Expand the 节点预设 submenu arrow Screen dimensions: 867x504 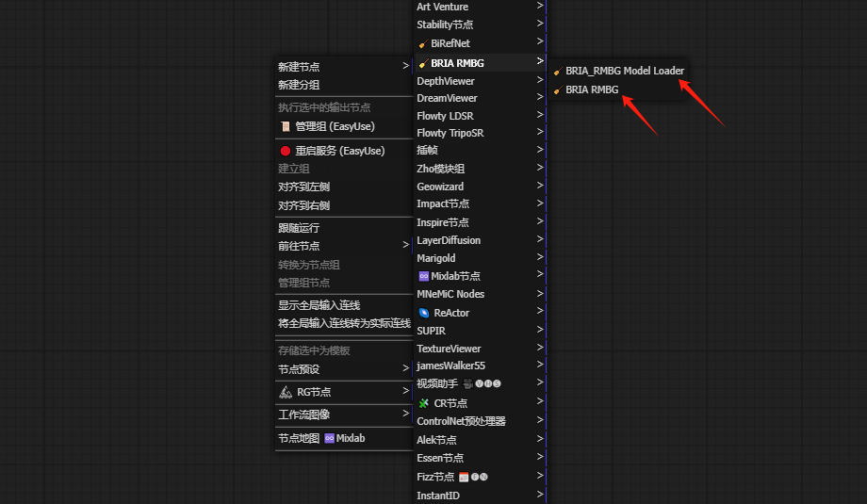(x=406, y=368)
